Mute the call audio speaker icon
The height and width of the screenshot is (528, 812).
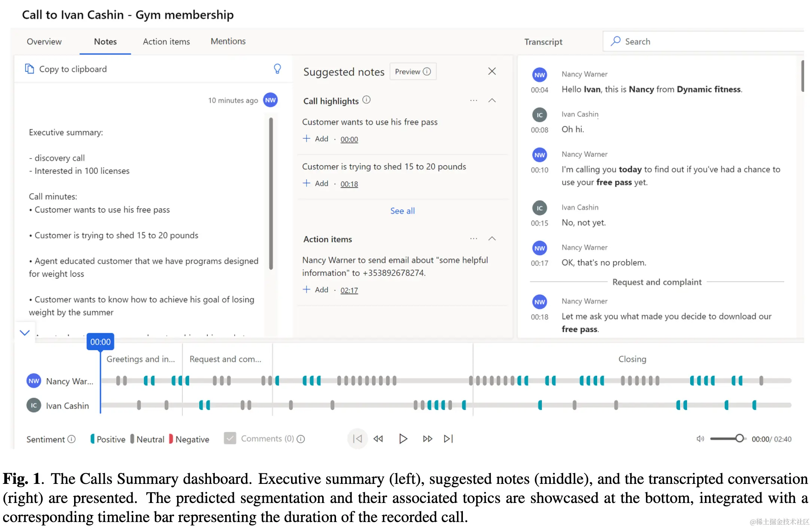(700, 439)
